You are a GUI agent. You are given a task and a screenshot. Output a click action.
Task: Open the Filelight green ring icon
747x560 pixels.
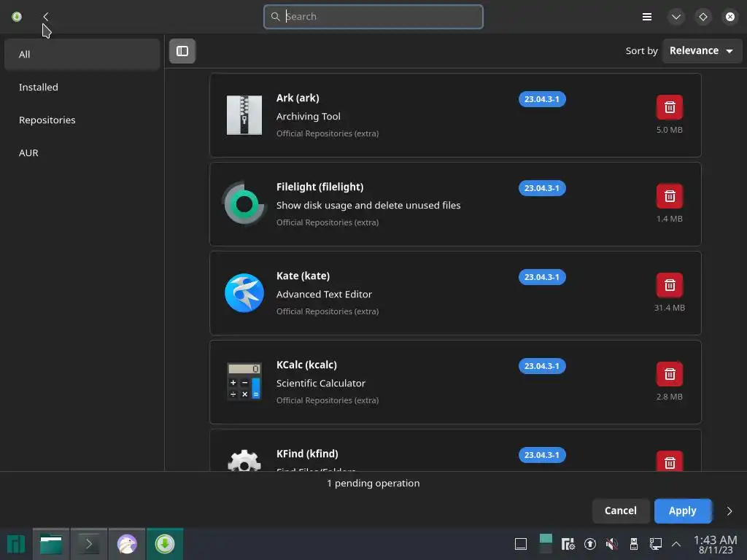[244, 204]
